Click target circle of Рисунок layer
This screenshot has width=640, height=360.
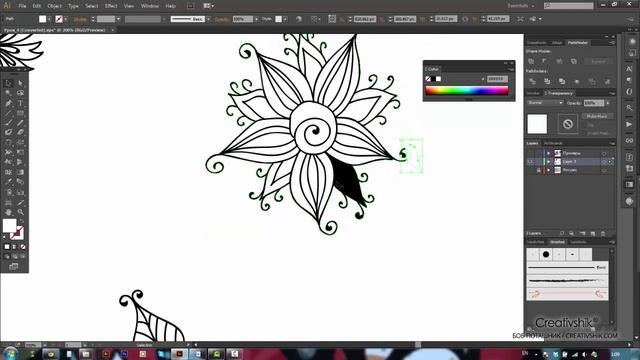[604, 170]
